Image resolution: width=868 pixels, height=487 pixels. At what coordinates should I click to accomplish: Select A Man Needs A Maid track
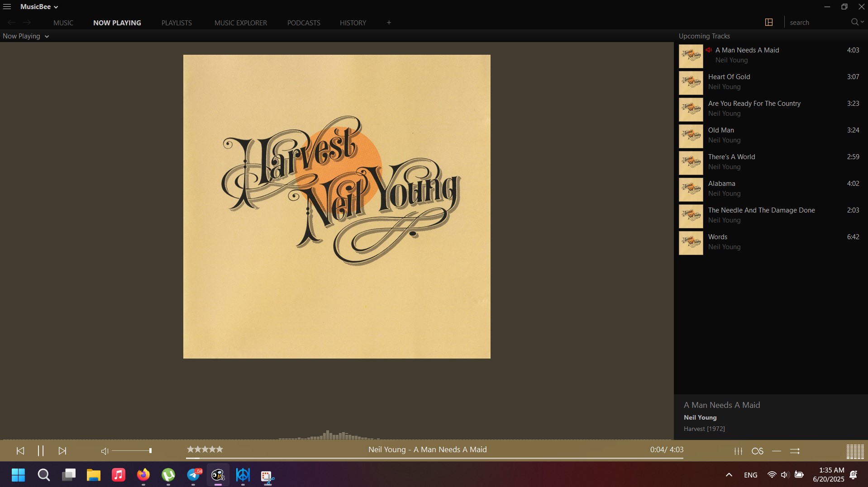(771, 55)
